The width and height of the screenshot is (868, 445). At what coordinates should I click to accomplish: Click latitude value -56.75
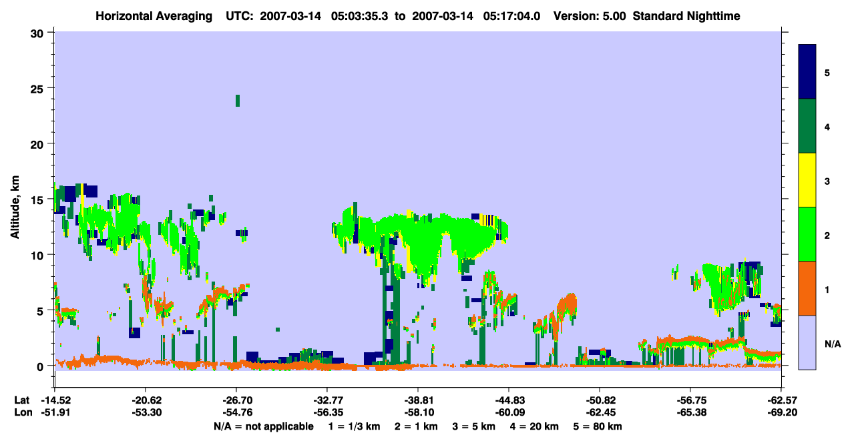(690, 400)
